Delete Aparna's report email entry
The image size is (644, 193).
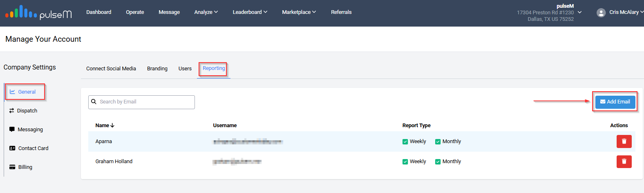[x=624, y=141]
